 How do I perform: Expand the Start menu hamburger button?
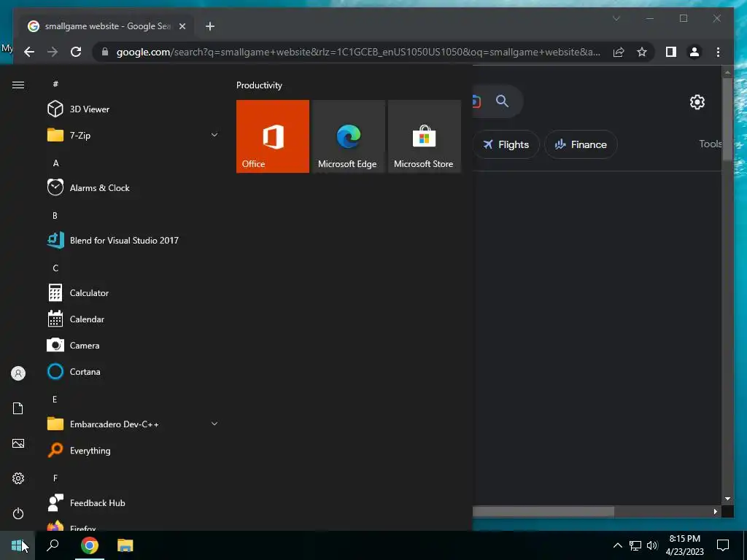click(x=18, y=85)
